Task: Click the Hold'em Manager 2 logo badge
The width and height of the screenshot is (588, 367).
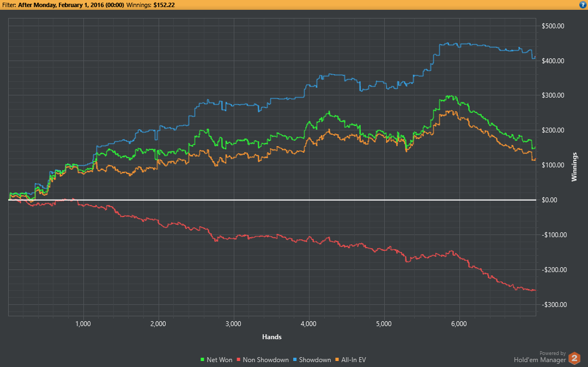Action: pos(574,358)
